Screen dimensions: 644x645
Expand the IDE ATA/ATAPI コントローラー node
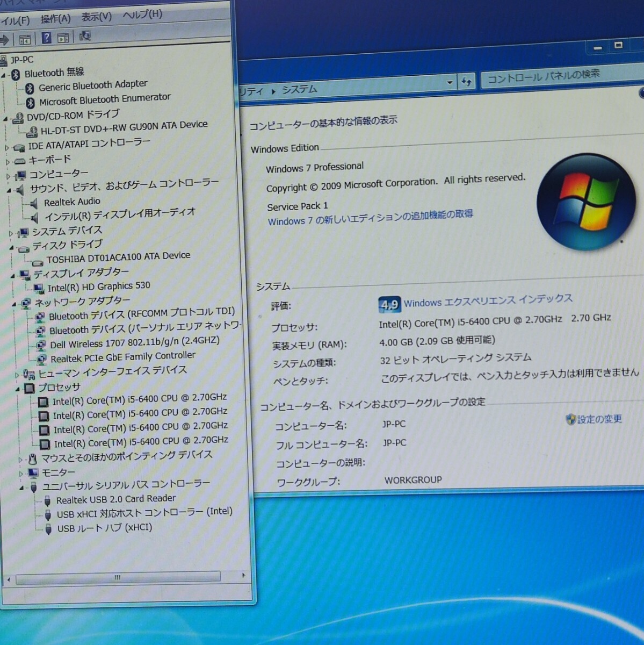pyautogui.click(x=7, y=148)
